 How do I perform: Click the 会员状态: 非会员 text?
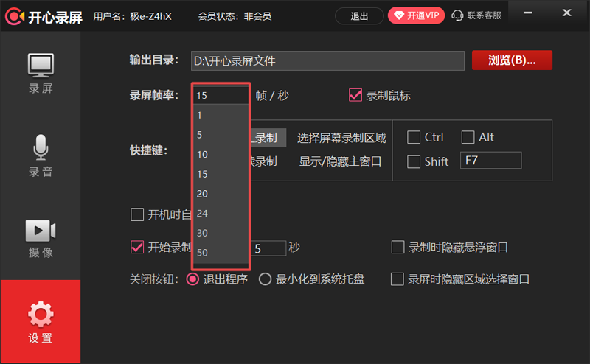pos(235,16)
